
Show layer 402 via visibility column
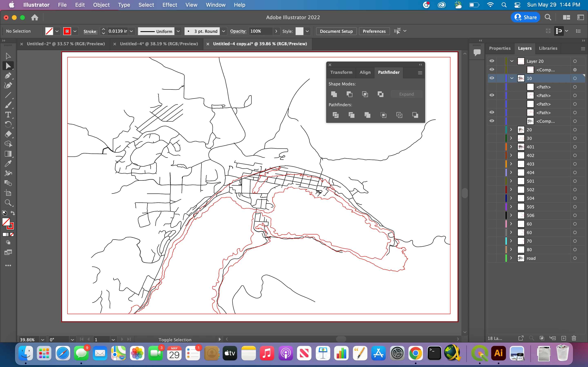[492, 155]
